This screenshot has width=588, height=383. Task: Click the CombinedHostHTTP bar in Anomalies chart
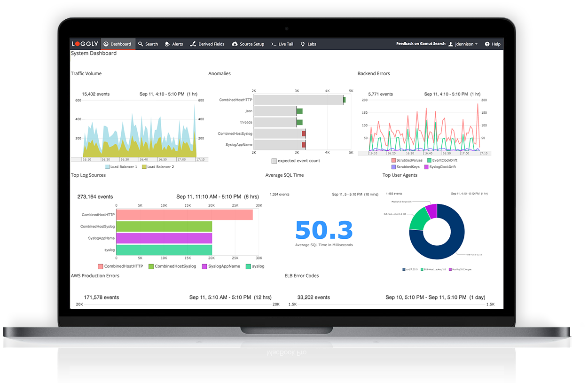click(x=298, y=100)
